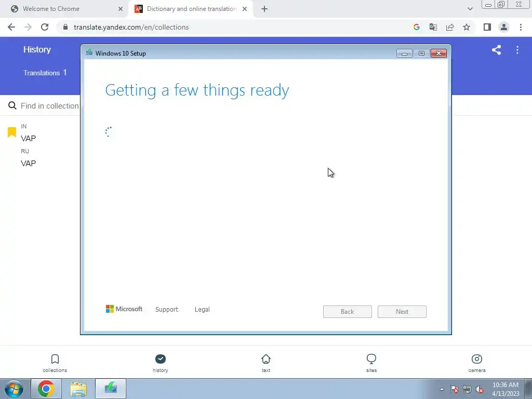This screenshot has height=399, width=532.
Task: Open the Google icon in address bar
Action: point(416,27)
